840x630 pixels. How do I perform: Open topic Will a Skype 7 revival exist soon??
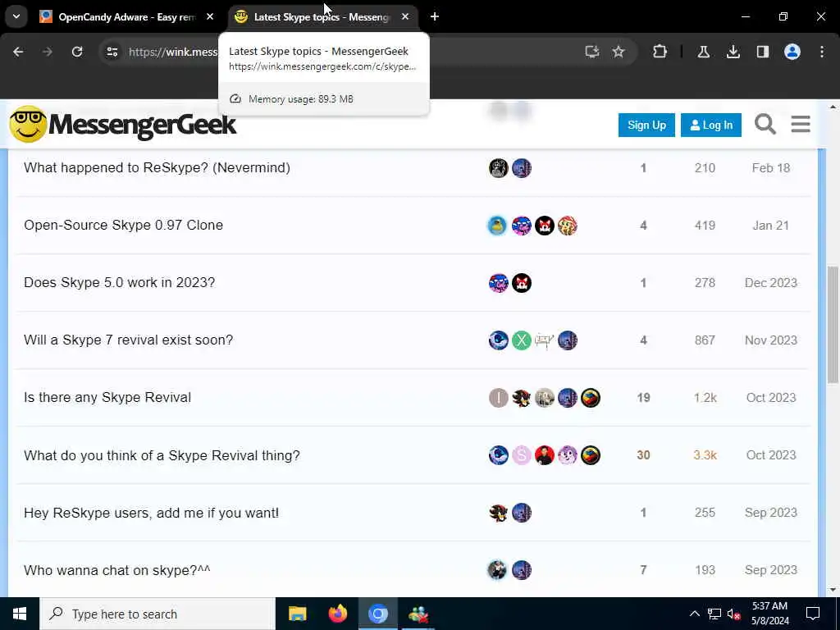point(129,340)
